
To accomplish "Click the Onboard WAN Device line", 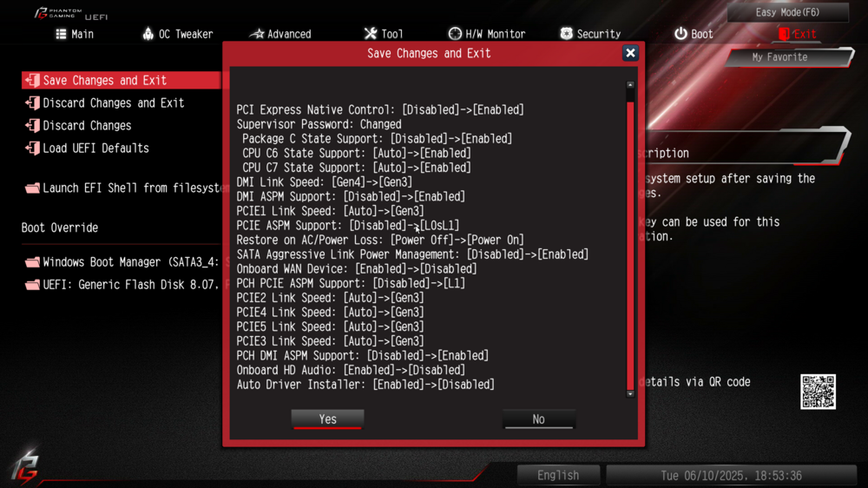I will click(357, 268).
